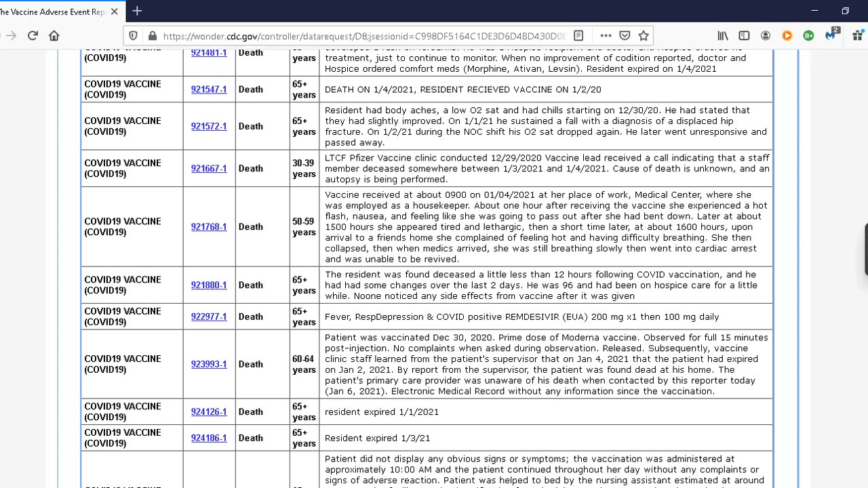Viewport: 868px width, 488px height.
Task: Open VAERS report 921547-1
Action: tap(209, 89)
